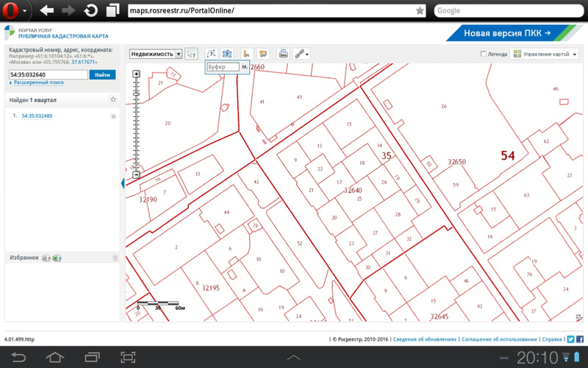Viewport: 588px width, 368px height.
Task: Export favorites with the second Excel icon
Action: 57,258
